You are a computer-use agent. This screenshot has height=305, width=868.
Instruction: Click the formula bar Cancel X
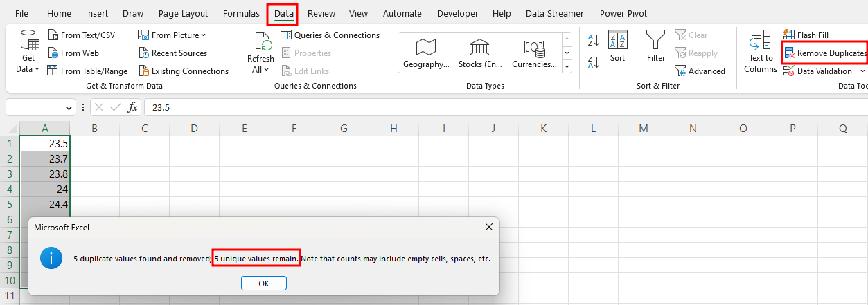tap(99, 107)
